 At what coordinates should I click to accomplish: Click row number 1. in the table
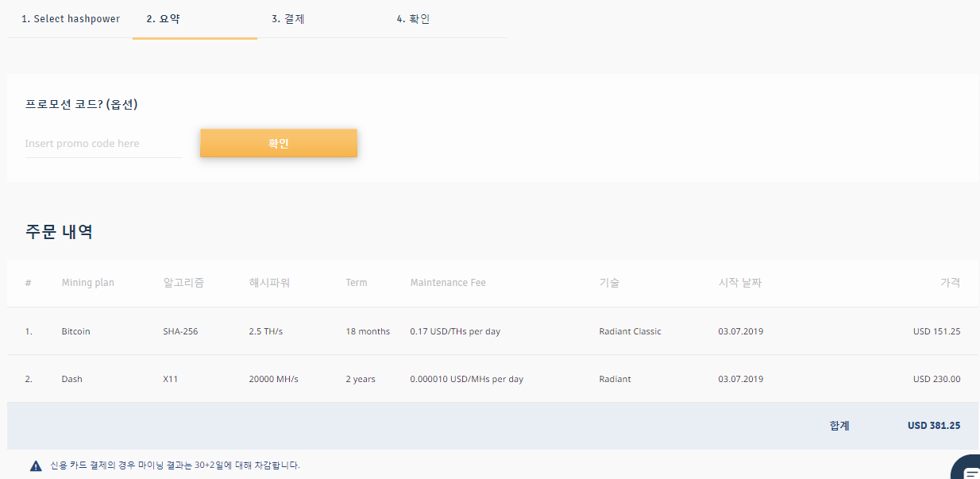tap(29, 331)
